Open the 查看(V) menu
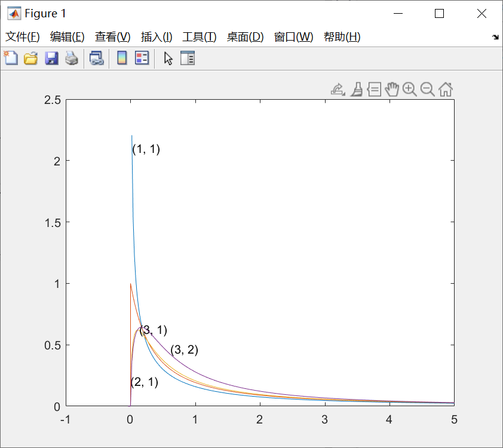Image resolution: width=503 pixels, height=448 pixels. point(112,37)
